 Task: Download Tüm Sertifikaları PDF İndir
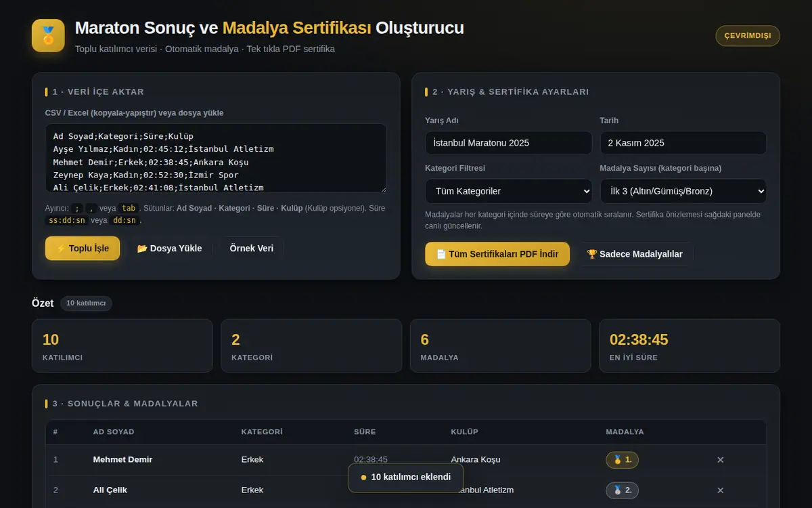coord(497,254)
